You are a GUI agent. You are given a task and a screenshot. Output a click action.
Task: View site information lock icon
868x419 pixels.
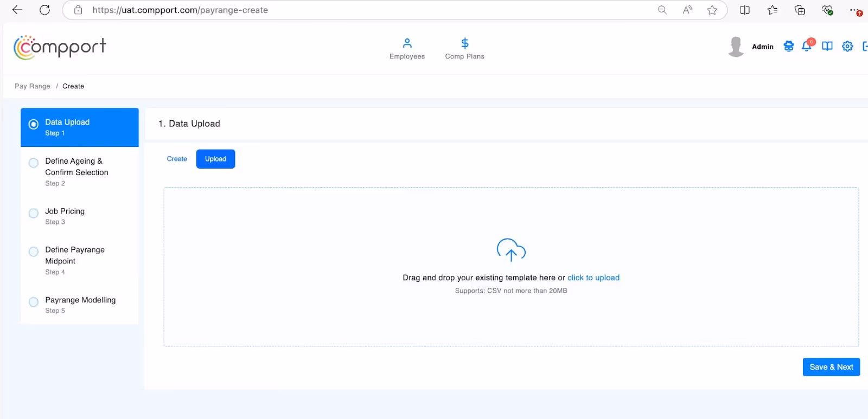[78, 10]
